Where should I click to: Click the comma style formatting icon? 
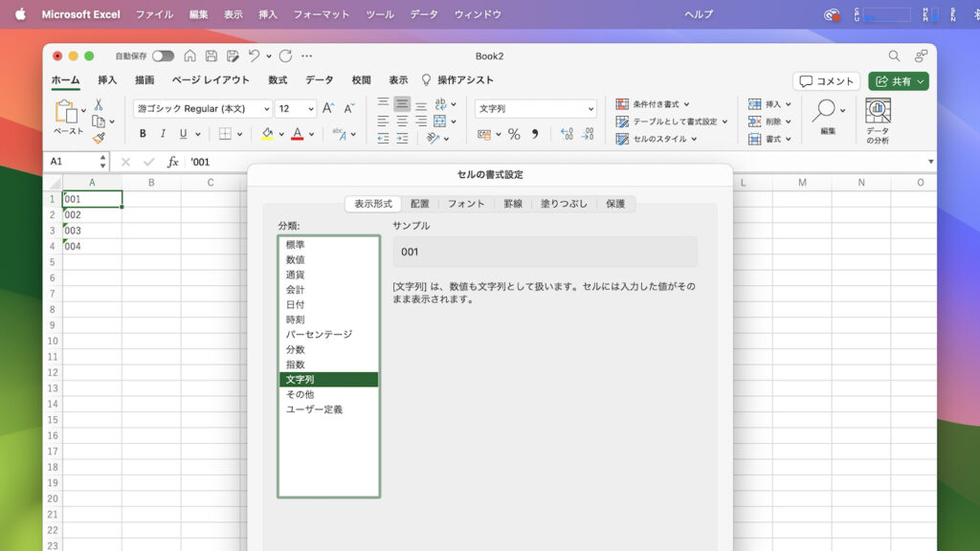coord(535,134)
